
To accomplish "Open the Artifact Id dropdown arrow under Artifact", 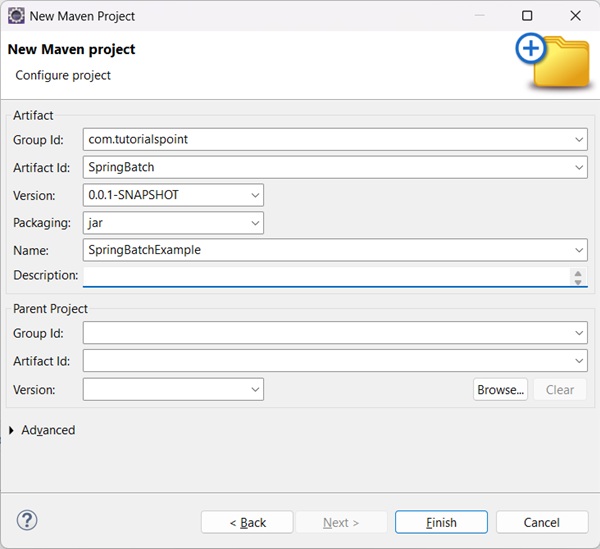I will pyautogui.click(x=580, y=168).
